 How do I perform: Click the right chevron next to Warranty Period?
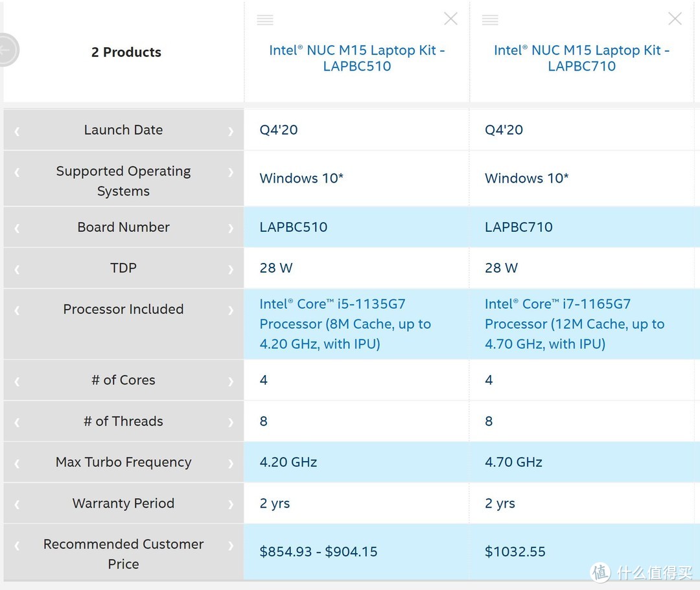231,503
